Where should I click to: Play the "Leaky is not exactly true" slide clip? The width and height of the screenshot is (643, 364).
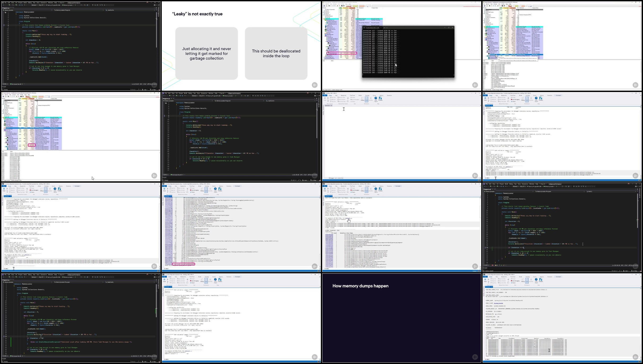click(314, 85)
